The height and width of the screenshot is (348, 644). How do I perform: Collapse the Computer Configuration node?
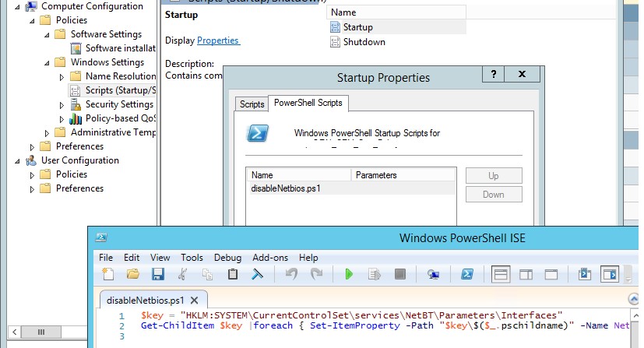(x=17, y=7)
